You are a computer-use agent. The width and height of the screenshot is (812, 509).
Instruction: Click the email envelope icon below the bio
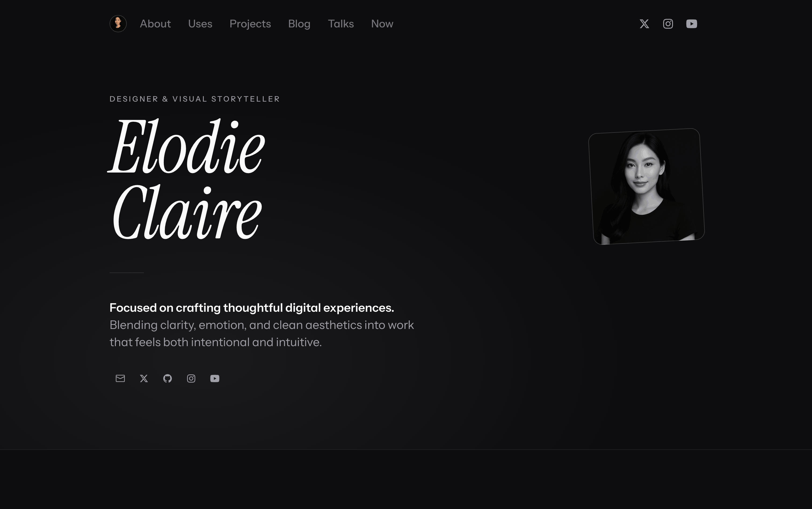120,378
